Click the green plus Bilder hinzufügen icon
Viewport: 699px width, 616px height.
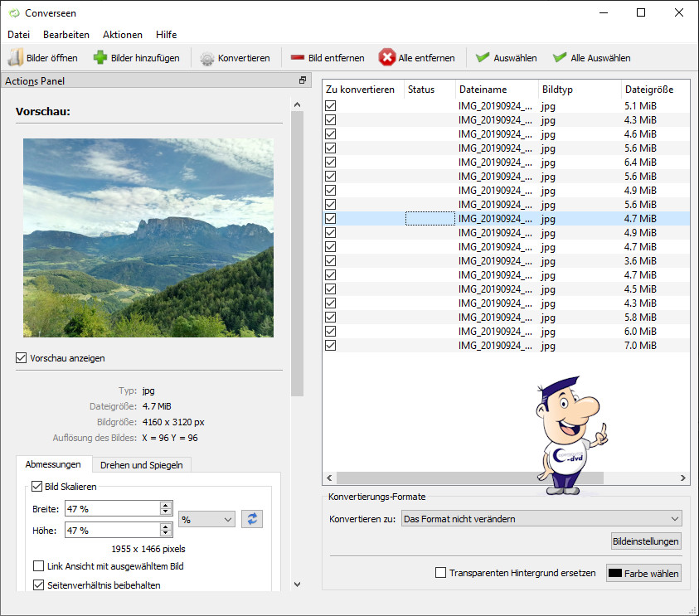(x=100, y=58)
